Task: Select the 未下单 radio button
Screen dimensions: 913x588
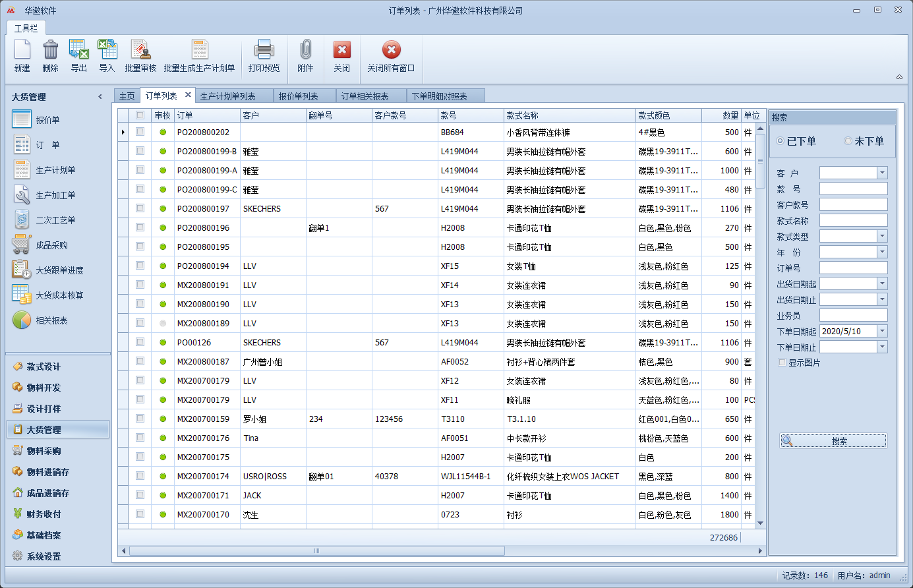Action: tap(848, 141)
